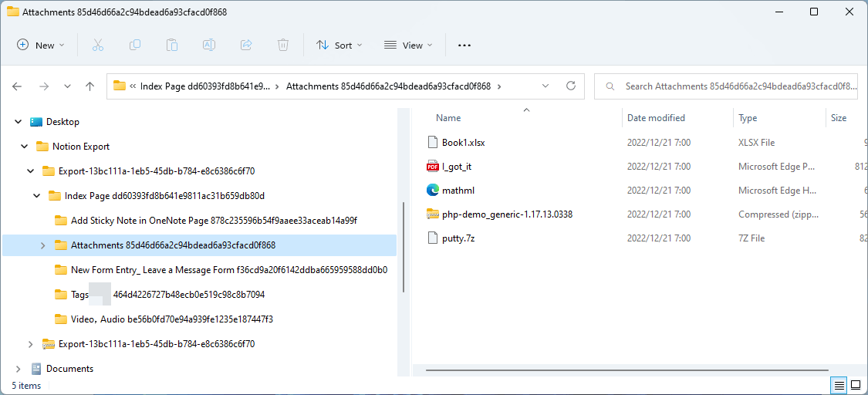Click the Cut scissors icon

click(x=98, y=46)
